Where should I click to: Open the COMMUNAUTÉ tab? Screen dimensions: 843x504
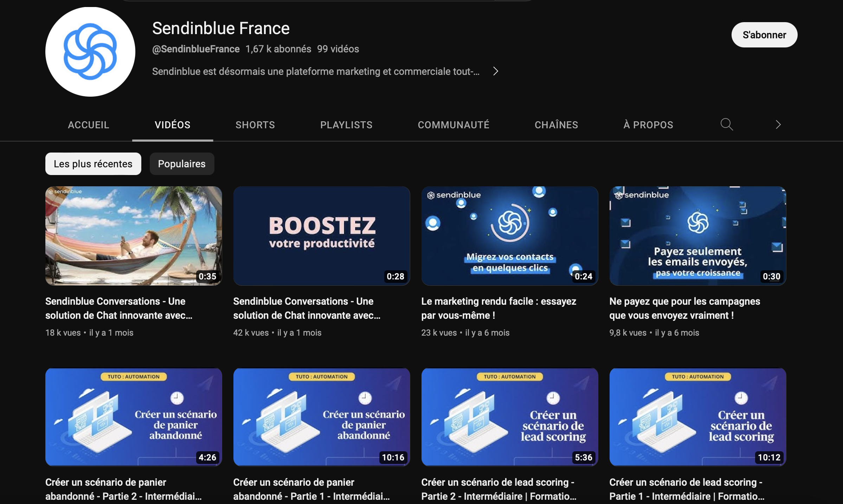point(453,125)
